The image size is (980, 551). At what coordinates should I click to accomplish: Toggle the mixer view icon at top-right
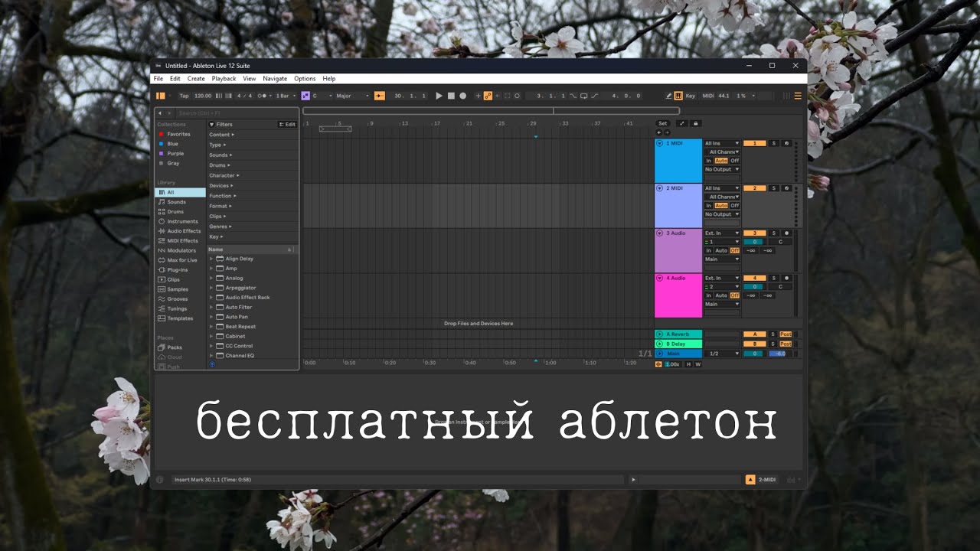[798, 96]
